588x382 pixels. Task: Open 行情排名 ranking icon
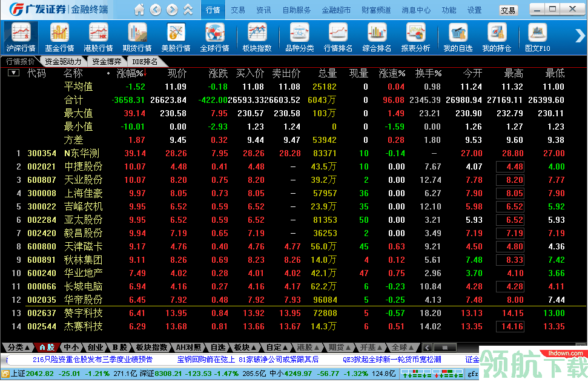338,37
